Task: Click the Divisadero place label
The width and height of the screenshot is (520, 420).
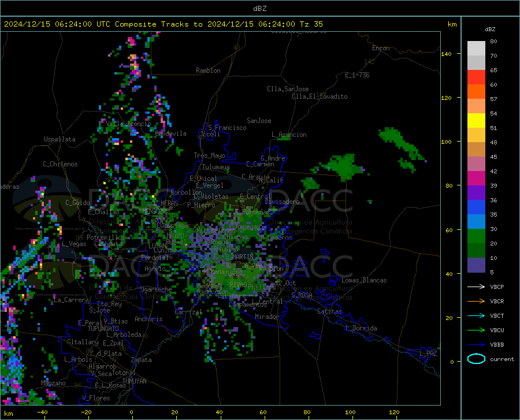Action: [x=282, y=202]
